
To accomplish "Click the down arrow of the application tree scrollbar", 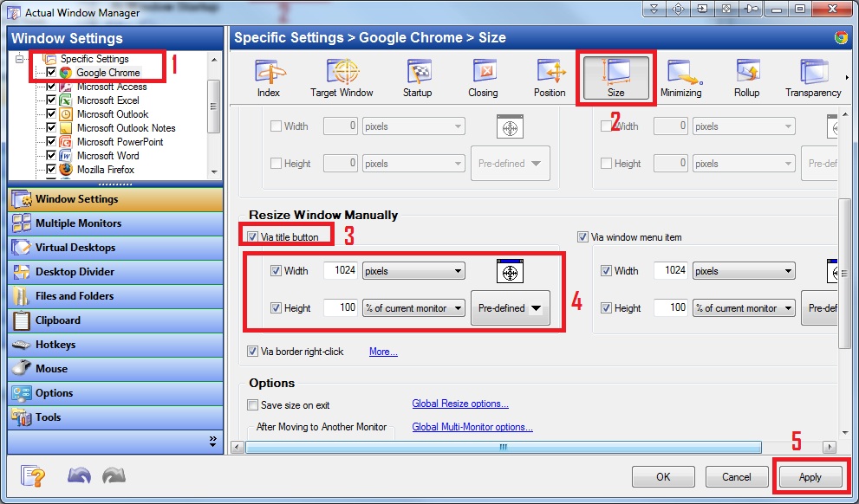I will [214, 171].
